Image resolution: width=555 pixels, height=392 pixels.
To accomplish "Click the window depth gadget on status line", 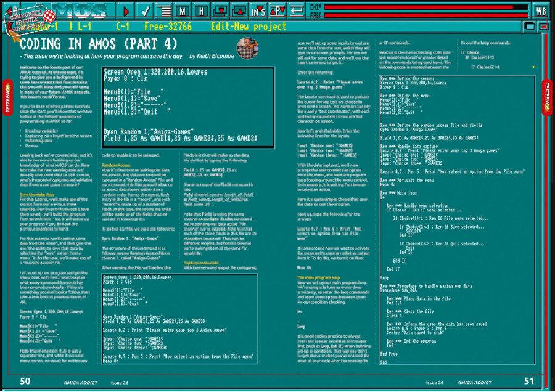I will tap(529, 27).
